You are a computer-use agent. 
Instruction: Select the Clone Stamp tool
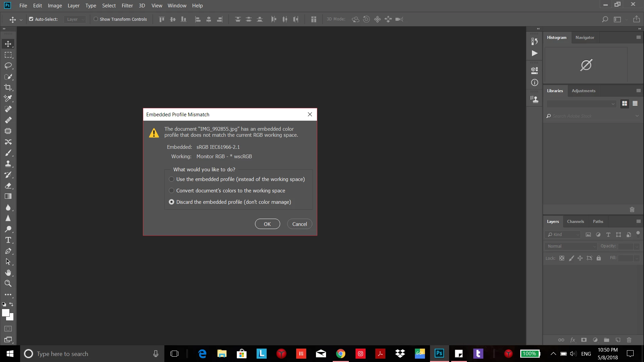pyautogui.click(x=8, y=164)
